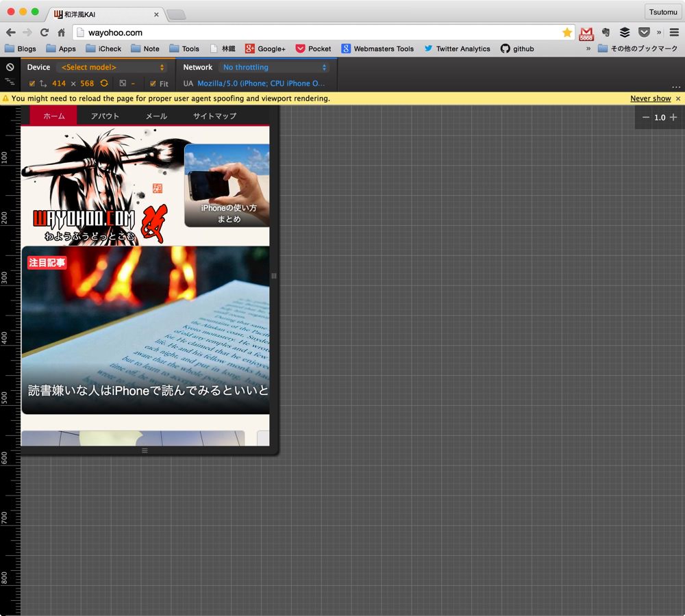Click the warning triangle icon in yellow bar
This screenshot has height=616, width=685.
click(x=5, y=99)
